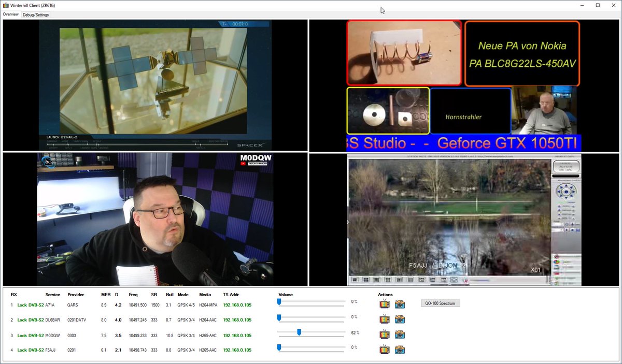Open the Debug/Settings tab
Viewport: 622px width, 364px height.
(x=36, y=14)
